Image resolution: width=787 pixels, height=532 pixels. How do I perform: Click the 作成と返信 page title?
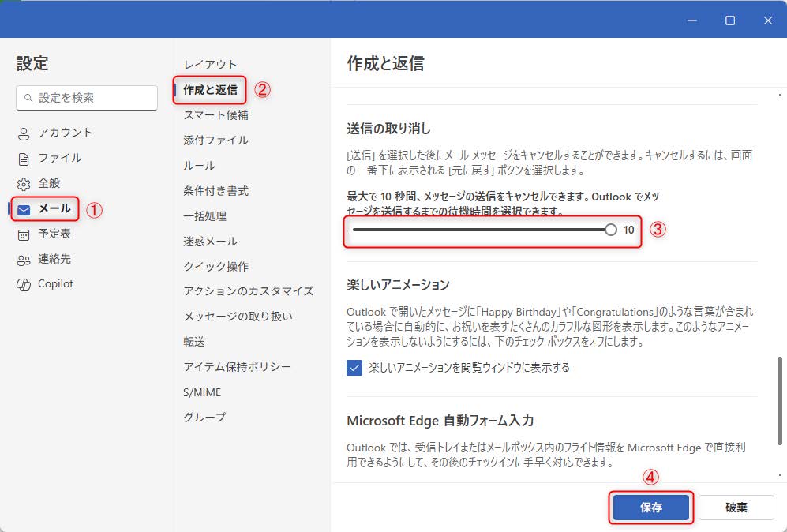click(x=385, y=64)
